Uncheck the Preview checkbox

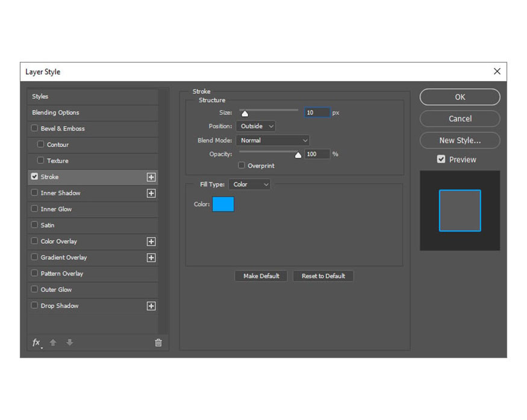coord(441,159)
